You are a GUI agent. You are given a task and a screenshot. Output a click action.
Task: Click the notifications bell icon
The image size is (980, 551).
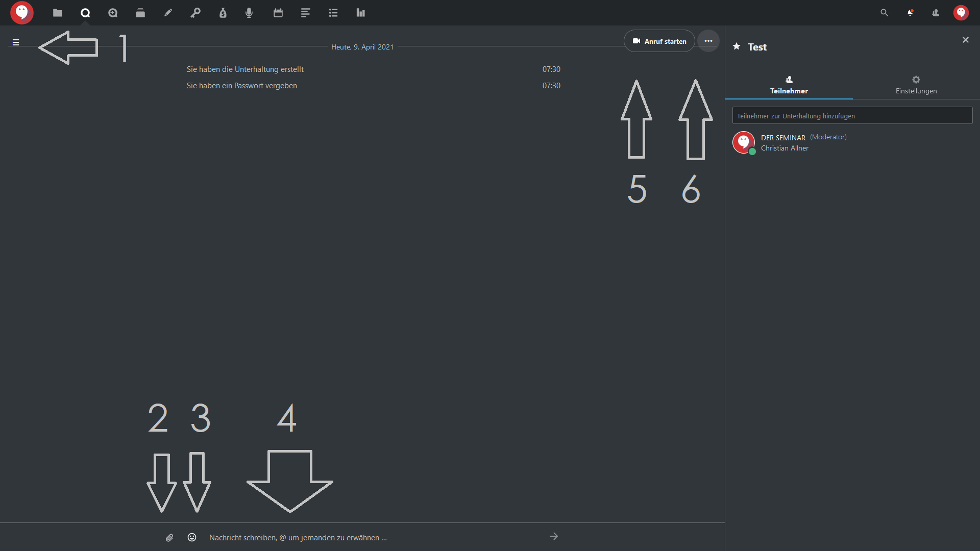tap(910, 13)
